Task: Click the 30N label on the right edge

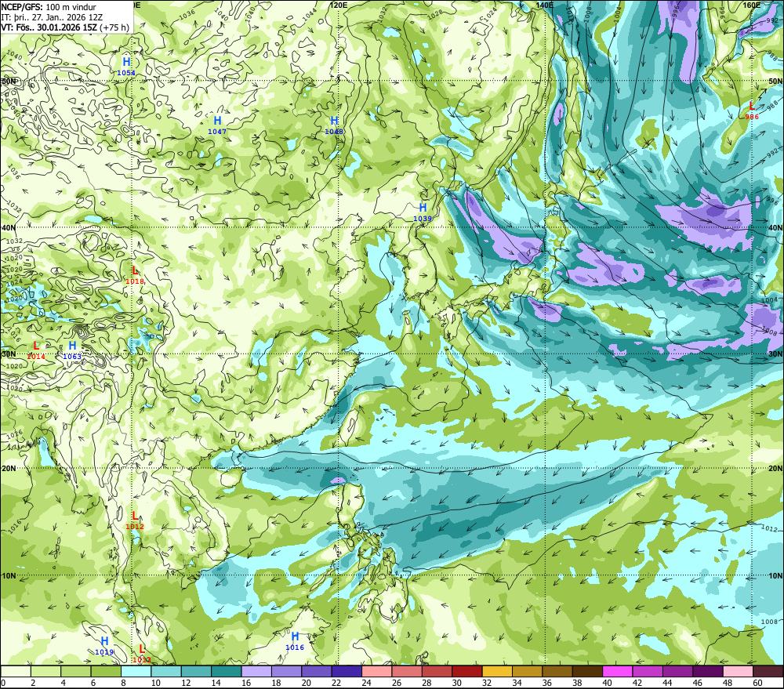Action: (775, 354)
